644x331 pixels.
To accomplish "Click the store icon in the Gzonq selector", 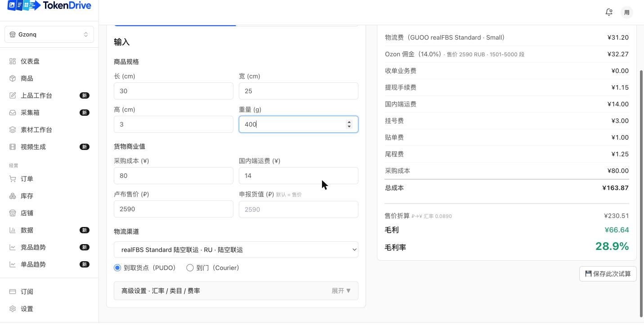I will [x=13, y=34].
